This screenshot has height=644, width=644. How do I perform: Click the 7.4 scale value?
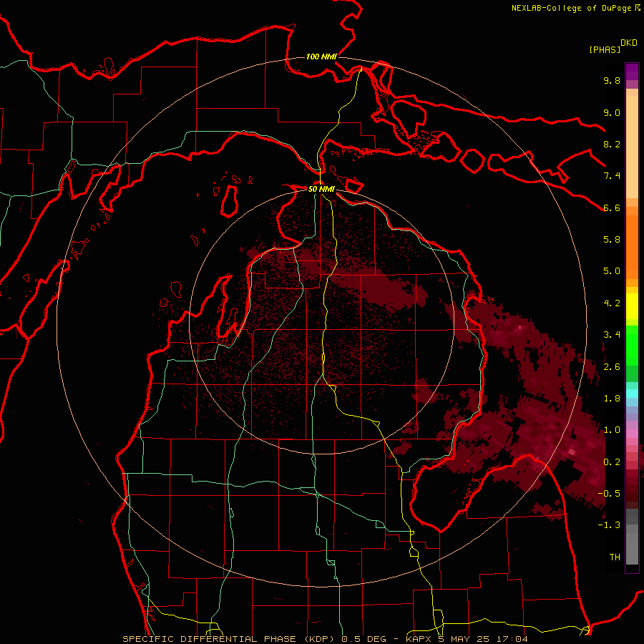point(612,176)
